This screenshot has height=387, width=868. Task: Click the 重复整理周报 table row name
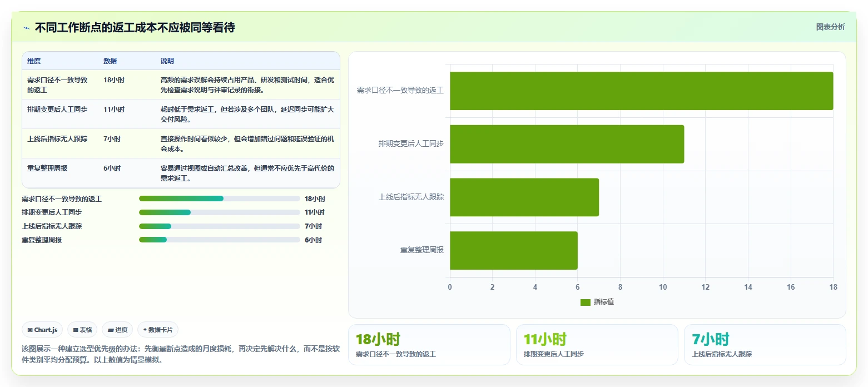[47, 168]
